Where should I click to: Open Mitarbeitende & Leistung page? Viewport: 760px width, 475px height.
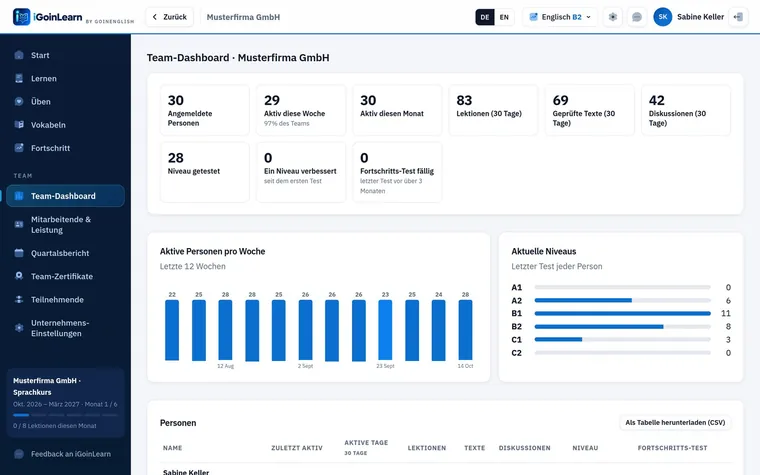[x=65, y=224]
